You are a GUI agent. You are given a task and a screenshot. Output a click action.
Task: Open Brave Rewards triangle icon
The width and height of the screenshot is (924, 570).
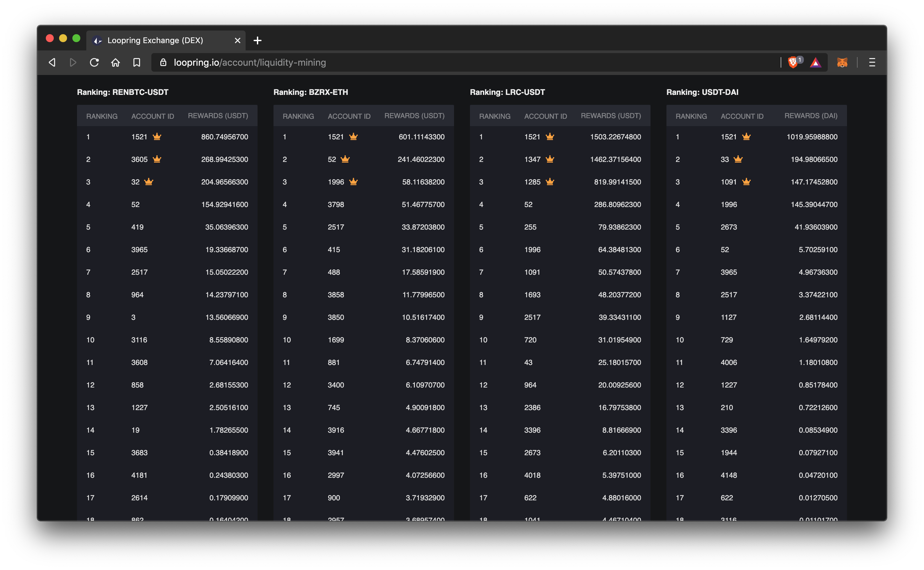click(815, 62)
